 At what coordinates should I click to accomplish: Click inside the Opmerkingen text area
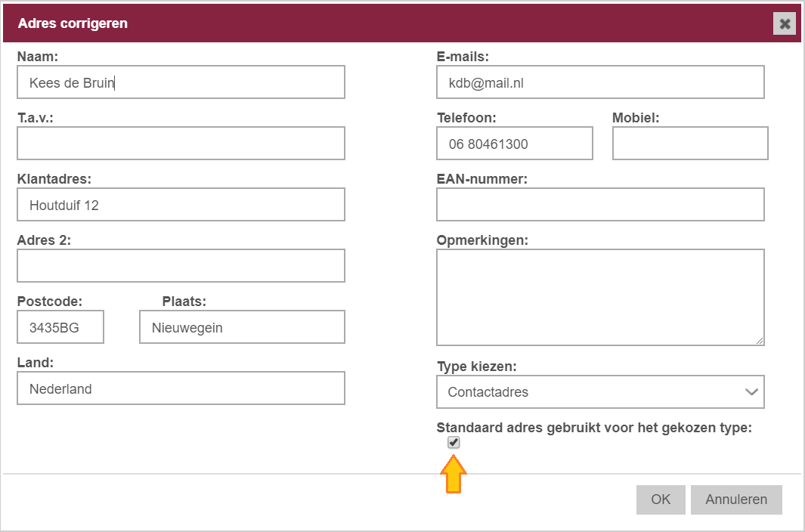[x=600, y=297]
